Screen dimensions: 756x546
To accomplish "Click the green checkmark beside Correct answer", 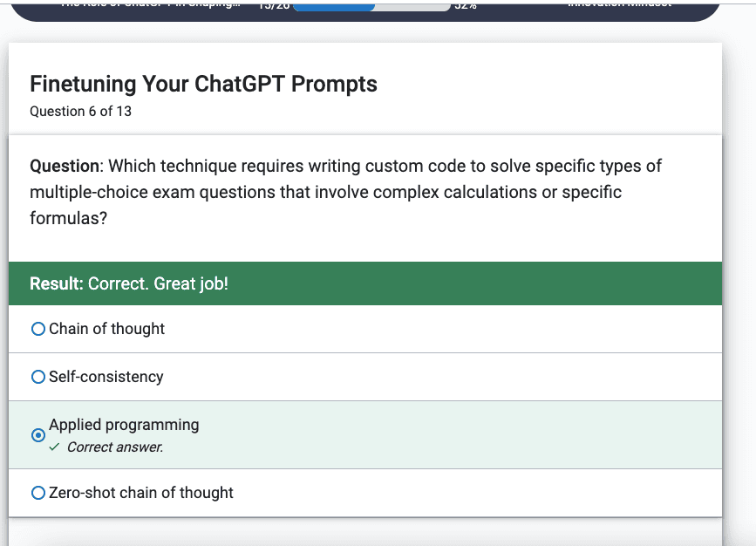I will click(x=54, y=447).
